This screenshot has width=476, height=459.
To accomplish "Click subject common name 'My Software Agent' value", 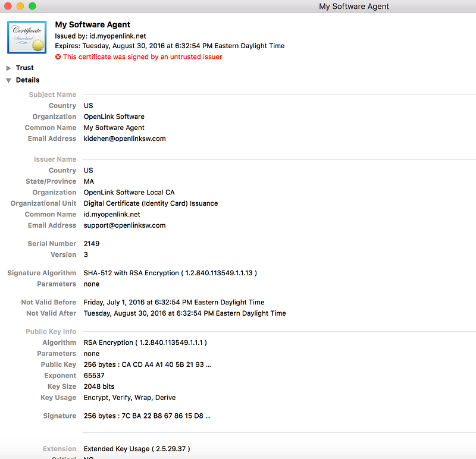I will click(x=114, y=128).
